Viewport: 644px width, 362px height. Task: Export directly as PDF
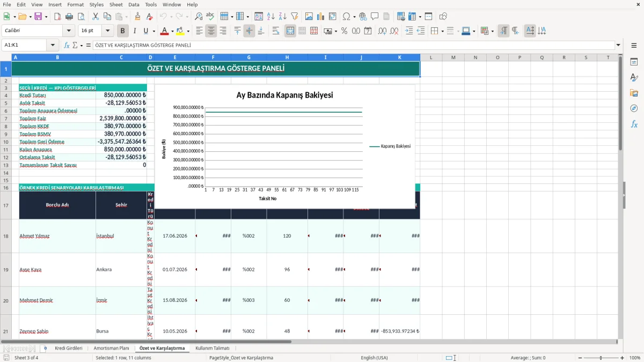57,17
